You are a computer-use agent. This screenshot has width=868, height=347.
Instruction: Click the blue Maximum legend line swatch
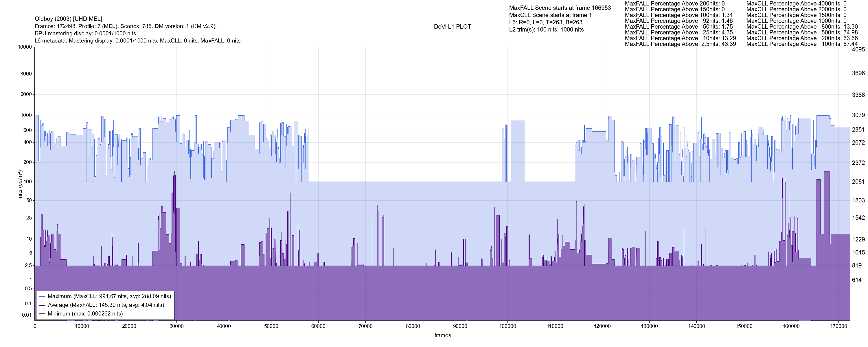[42, 296]
